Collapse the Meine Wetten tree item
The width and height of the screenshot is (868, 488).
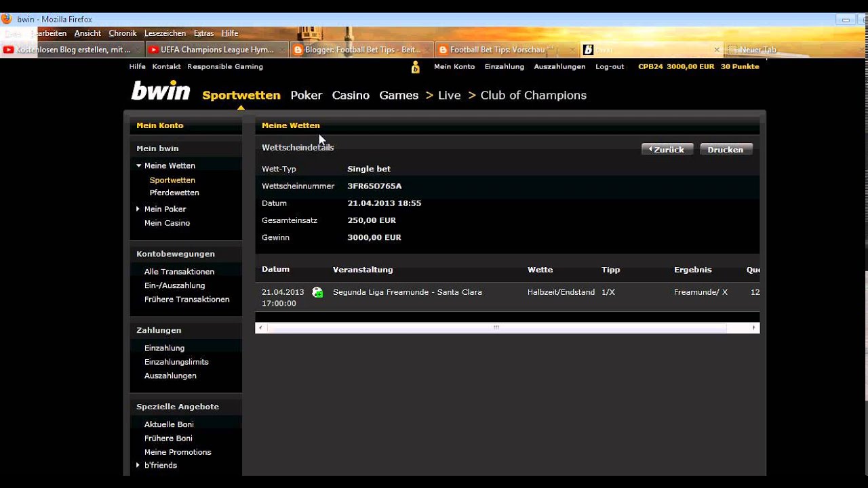point(138,165)
